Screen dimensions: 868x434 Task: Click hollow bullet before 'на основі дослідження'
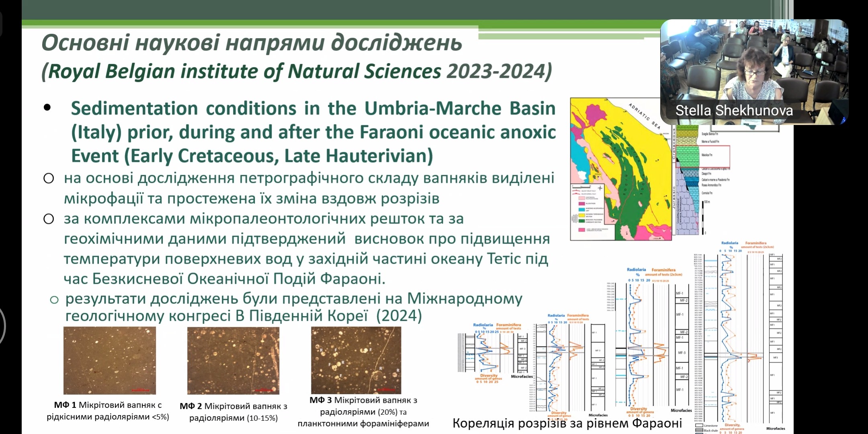(x=49, y=178)
